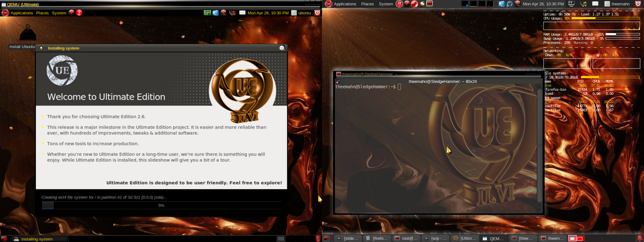Viewport: 644px width, 242px height.
Task: Click 'ksmd' process row in conky monitor
Action: [580, 94]
